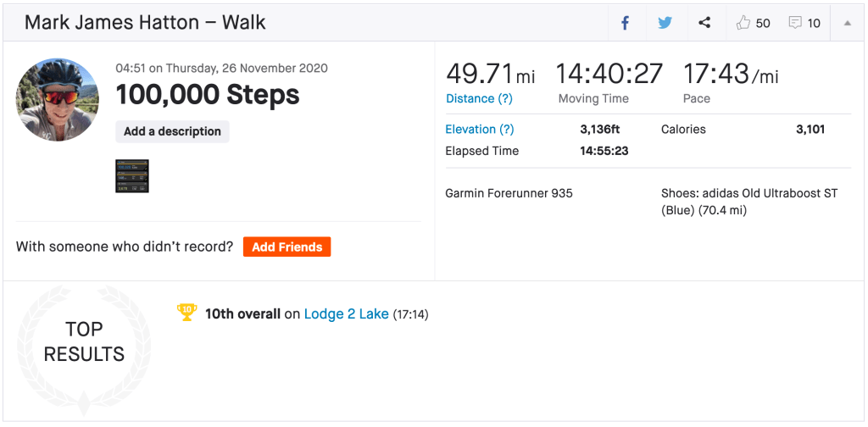Share the activity on Facebook

[626, 23]
